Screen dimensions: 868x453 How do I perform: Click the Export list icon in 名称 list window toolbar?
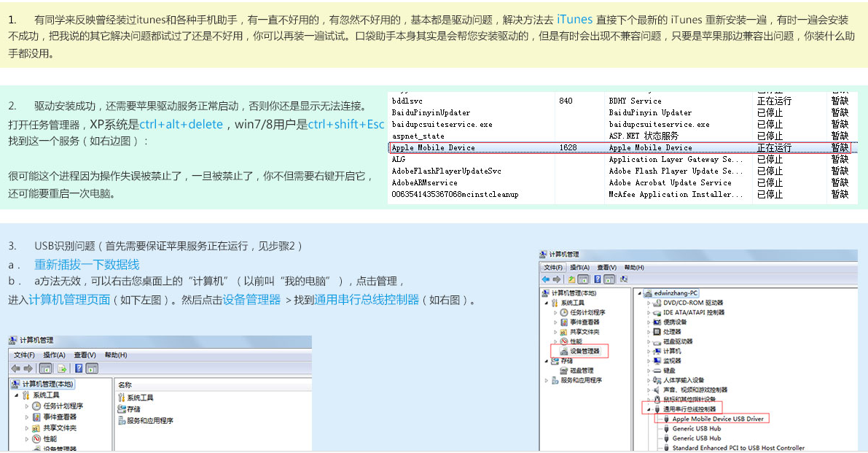(x=62, y=368)
